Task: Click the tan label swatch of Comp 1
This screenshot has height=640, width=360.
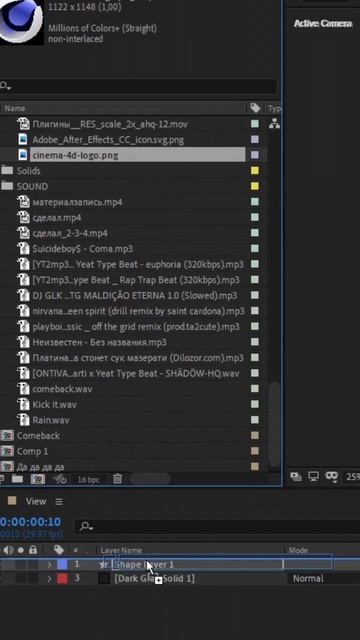Action: coord(255,451)
